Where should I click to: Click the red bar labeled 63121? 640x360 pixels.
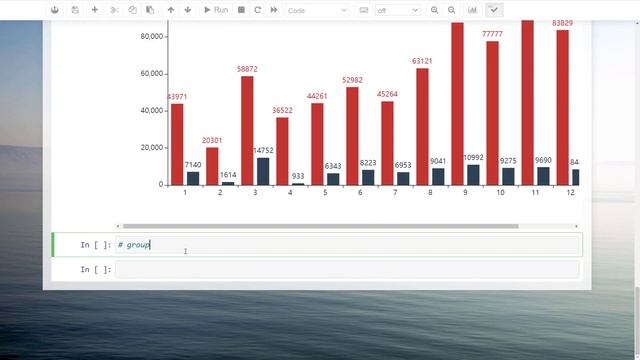(422, 127)
